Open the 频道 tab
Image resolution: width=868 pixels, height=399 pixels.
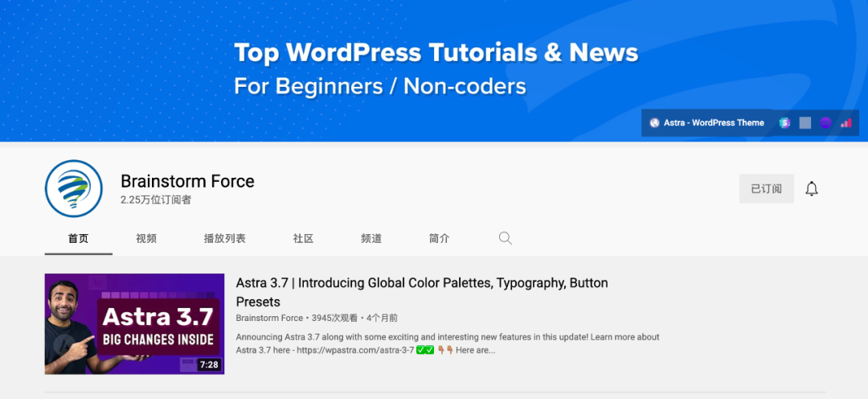371,239
